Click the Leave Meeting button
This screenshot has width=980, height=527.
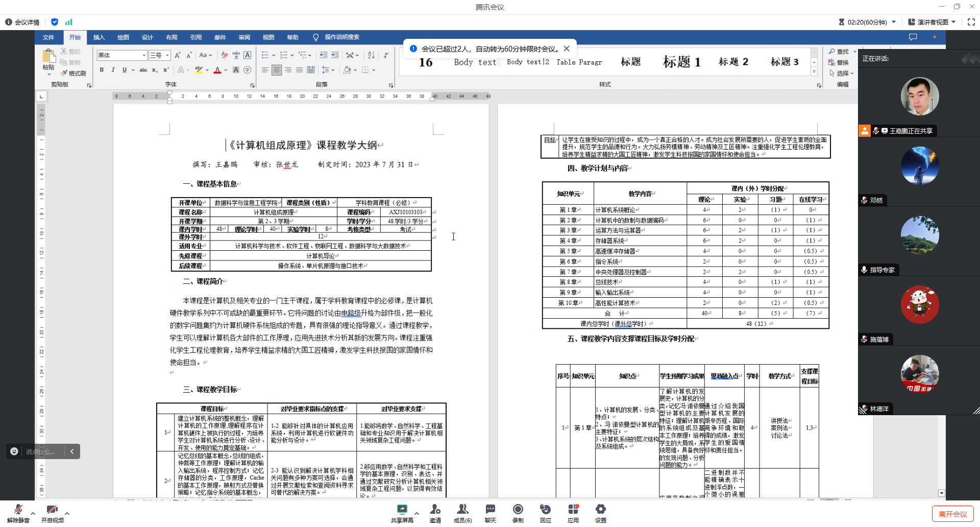(952, 514)
